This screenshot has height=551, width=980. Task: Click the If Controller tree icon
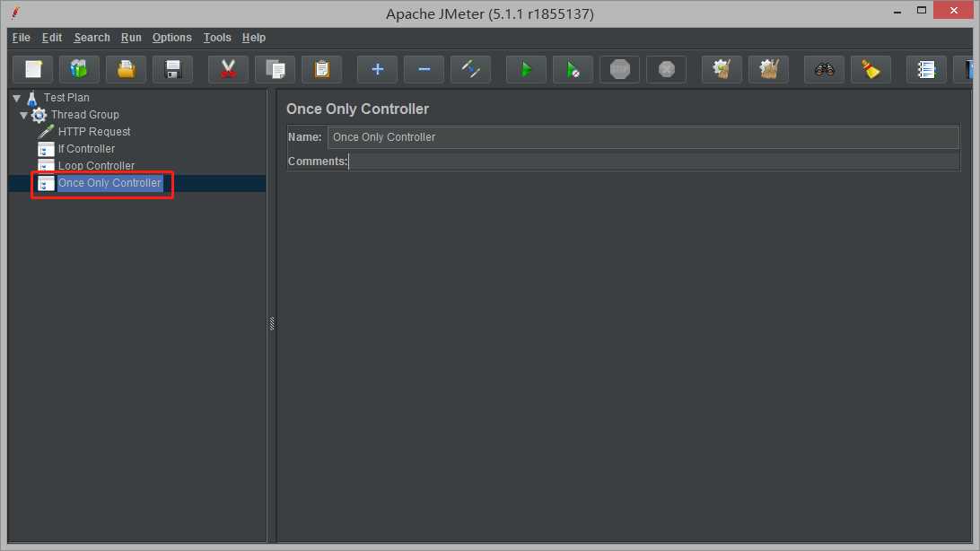(x=46, y=149)
